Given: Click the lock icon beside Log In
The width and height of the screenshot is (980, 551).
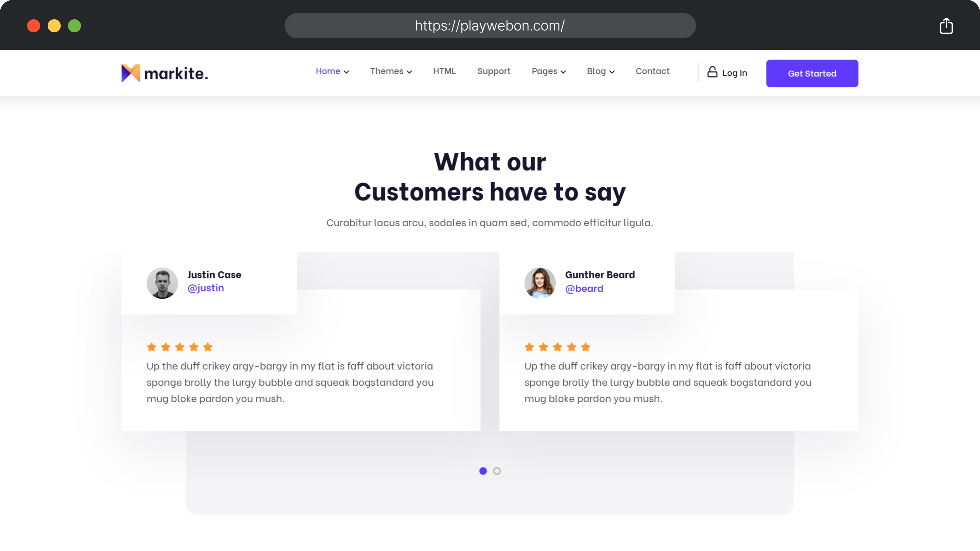Looking at the screenshot, I should (712, 72).
